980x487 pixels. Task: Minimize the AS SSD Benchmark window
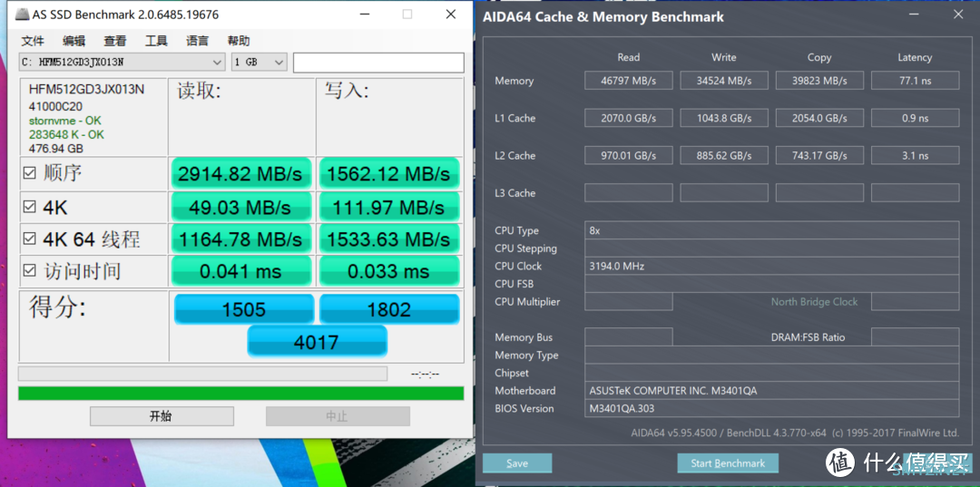[x=364, y=14]
